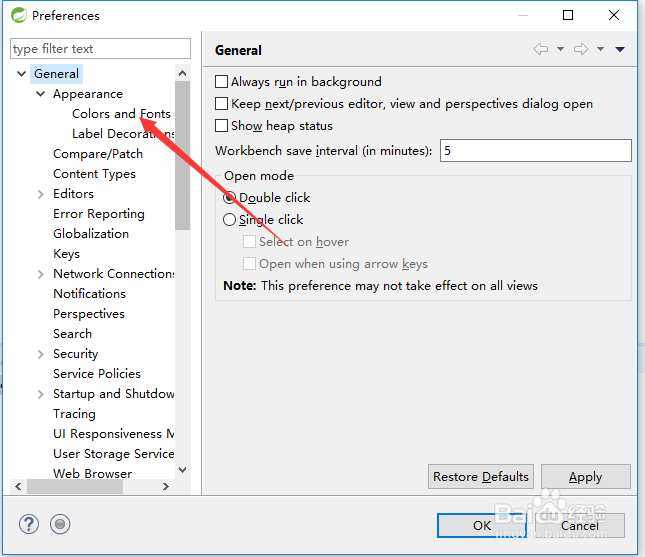The width and height of the screenshot is (645, 557).
Task: Open Compare/Patch preferences
Action: pyautogui.click(x=98, y=154)
